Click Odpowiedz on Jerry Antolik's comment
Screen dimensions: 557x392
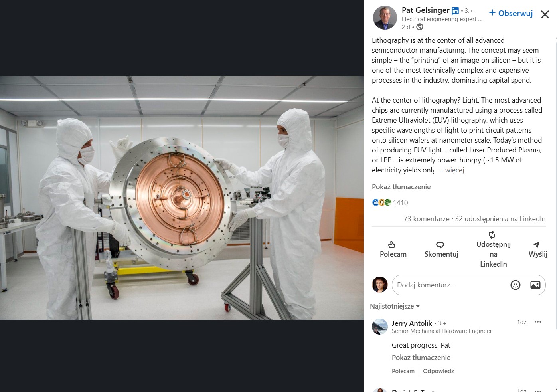438,371
